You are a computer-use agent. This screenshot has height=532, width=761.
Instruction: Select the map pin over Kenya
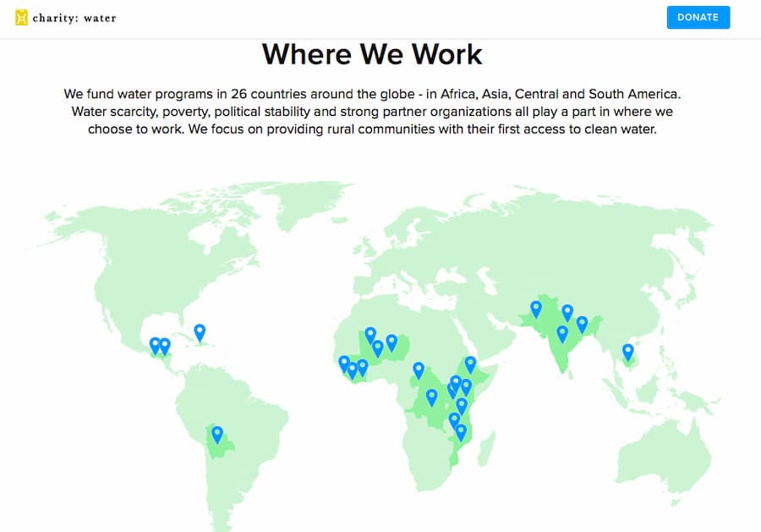[x=466, y=388]
